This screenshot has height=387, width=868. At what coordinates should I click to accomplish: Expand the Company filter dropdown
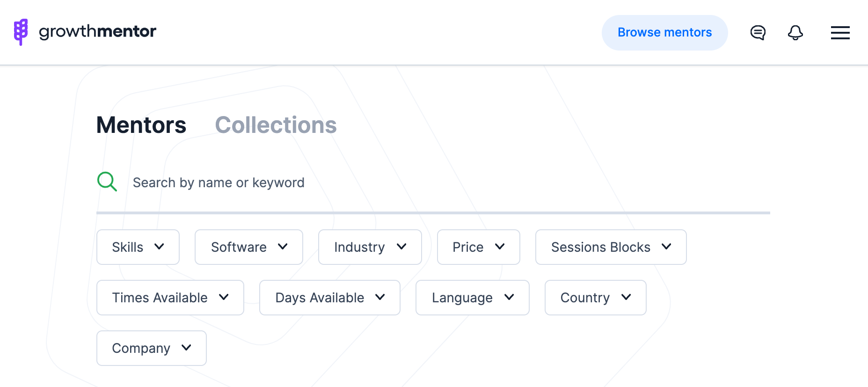coord(152,348)
